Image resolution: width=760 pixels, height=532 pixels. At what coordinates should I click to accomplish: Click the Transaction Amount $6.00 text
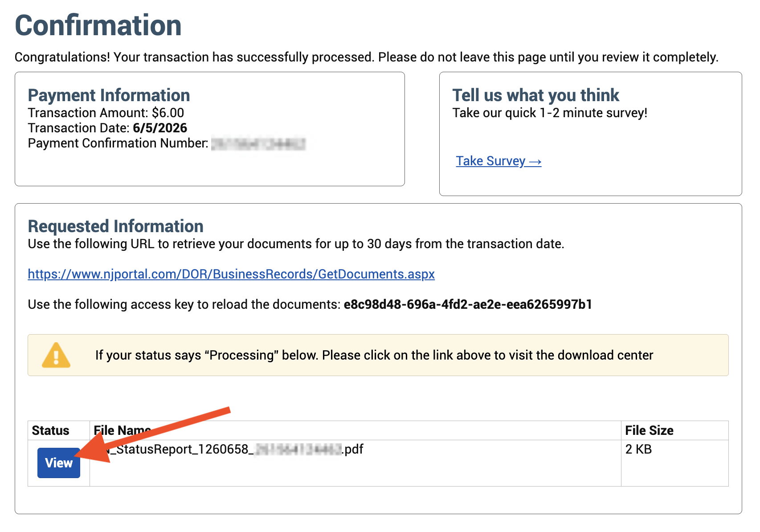tap(106, 113)
